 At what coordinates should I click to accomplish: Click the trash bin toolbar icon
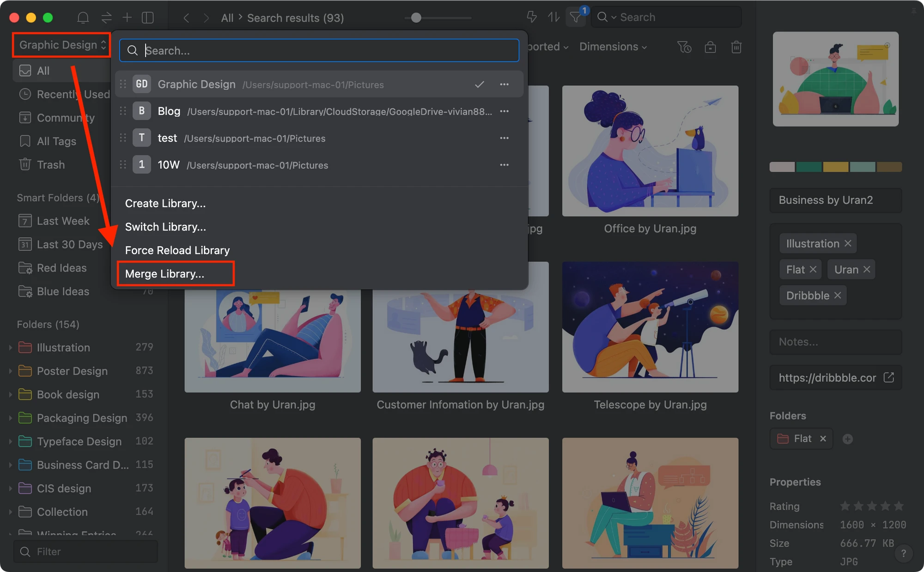pyautogui.click(x=736, y=47)
